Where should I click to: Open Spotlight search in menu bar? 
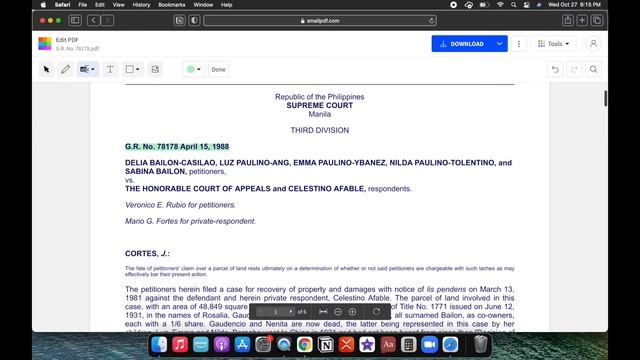[x=513, y=5]
